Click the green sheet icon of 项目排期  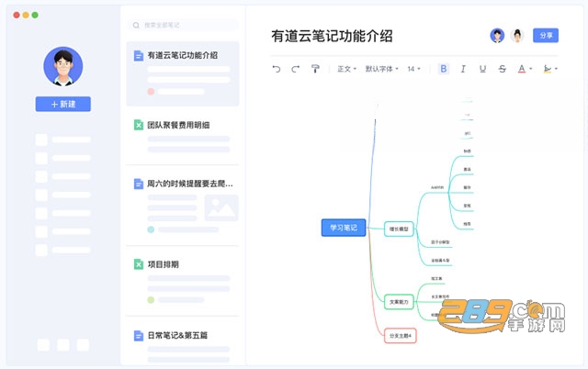139,264
